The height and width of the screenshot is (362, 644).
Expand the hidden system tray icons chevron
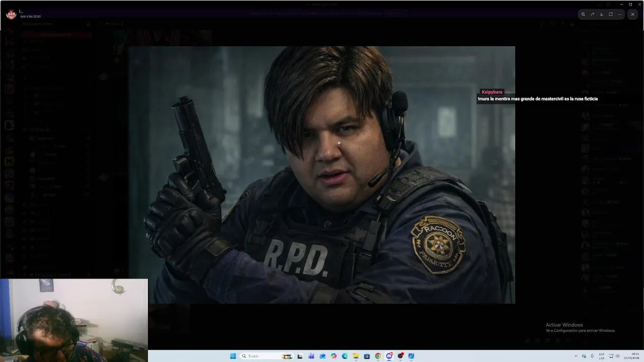(x=576, y=356)
